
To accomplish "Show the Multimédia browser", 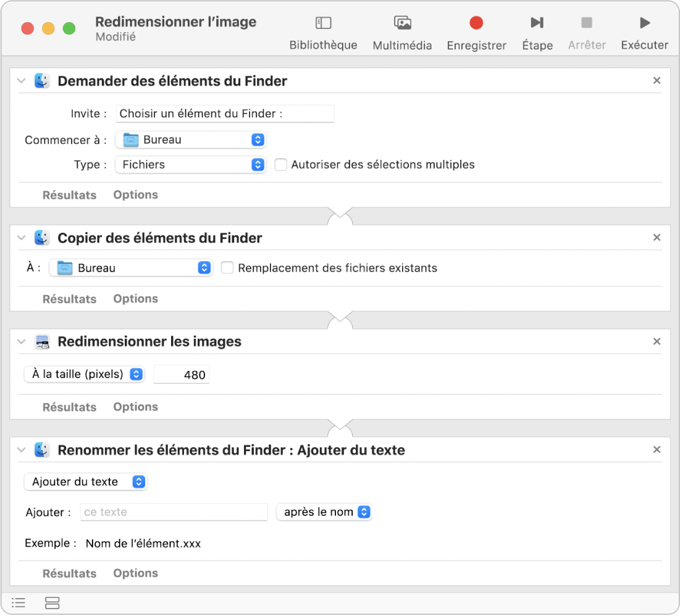I will tap(402, 23).
